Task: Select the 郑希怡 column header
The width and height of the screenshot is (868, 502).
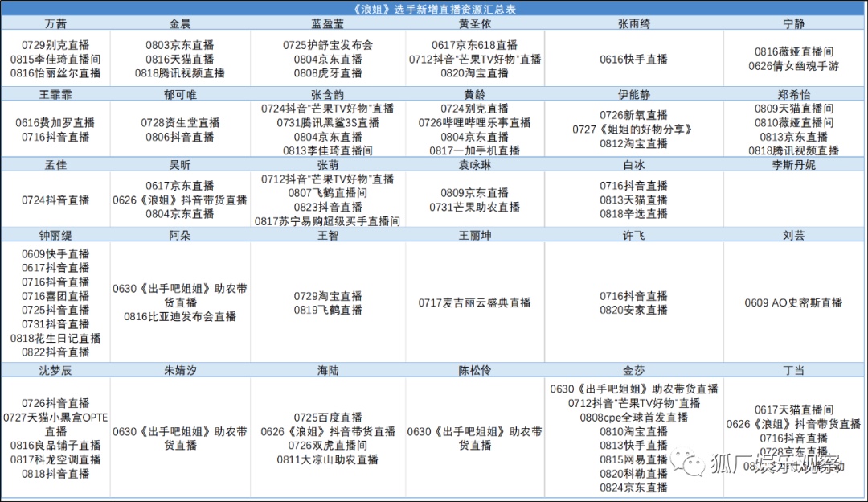Action: coord(792,94)
